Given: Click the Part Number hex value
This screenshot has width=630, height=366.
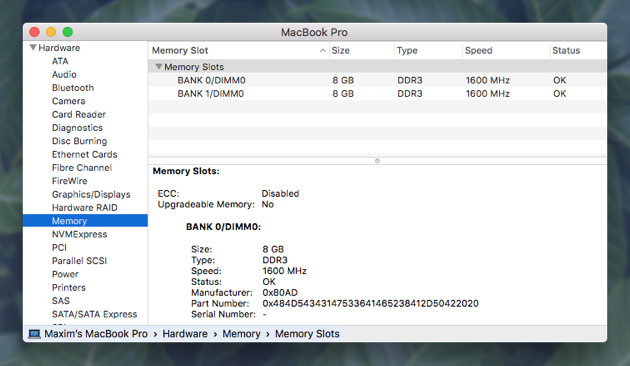Looking at the screenshot, I should pyautogui.click(x=370, y=303).
